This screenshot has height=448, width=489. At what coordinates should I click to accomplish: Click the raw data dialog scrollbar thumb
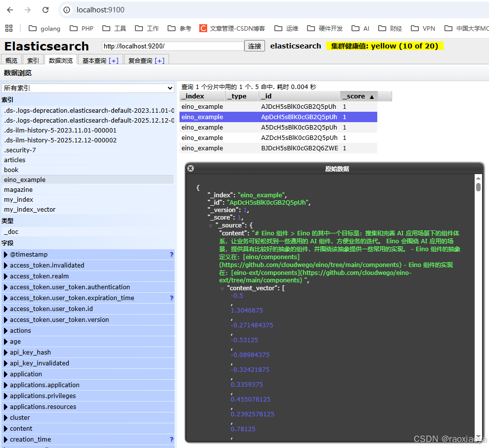pos(478,187)
